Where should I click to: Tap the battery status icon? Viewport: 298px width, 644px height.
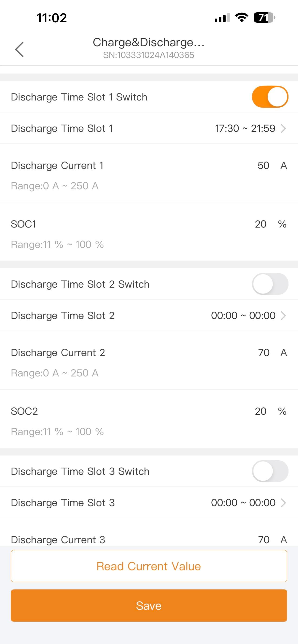click(x=264, y=18)
